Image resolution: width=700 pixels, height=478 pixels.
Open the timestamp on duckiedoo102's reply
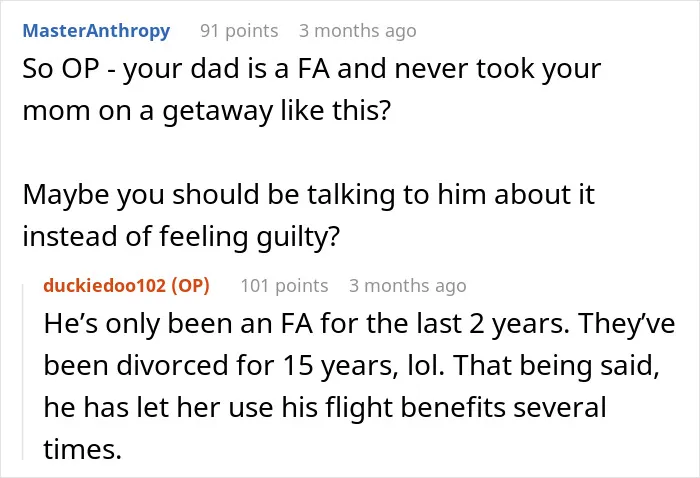[408, 286]
